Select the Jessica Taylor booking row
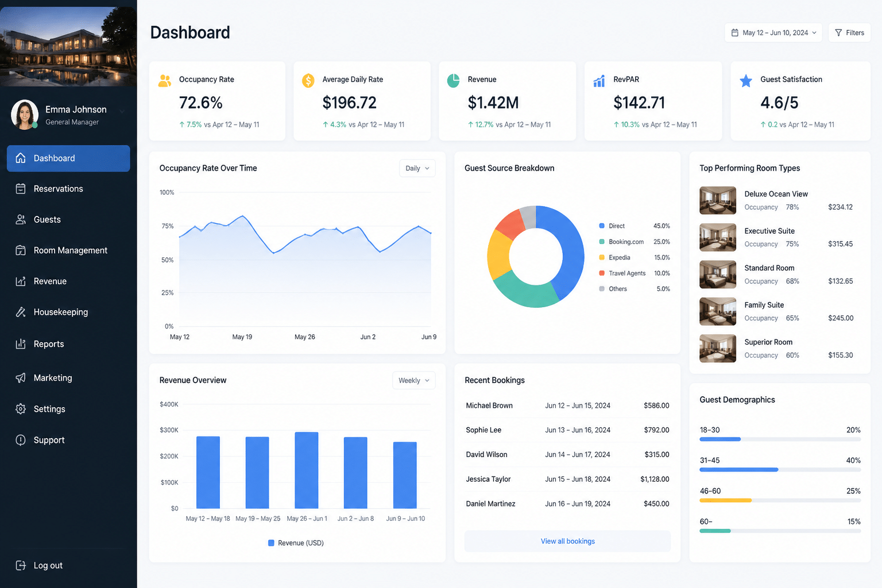 (x=567, y=479)
